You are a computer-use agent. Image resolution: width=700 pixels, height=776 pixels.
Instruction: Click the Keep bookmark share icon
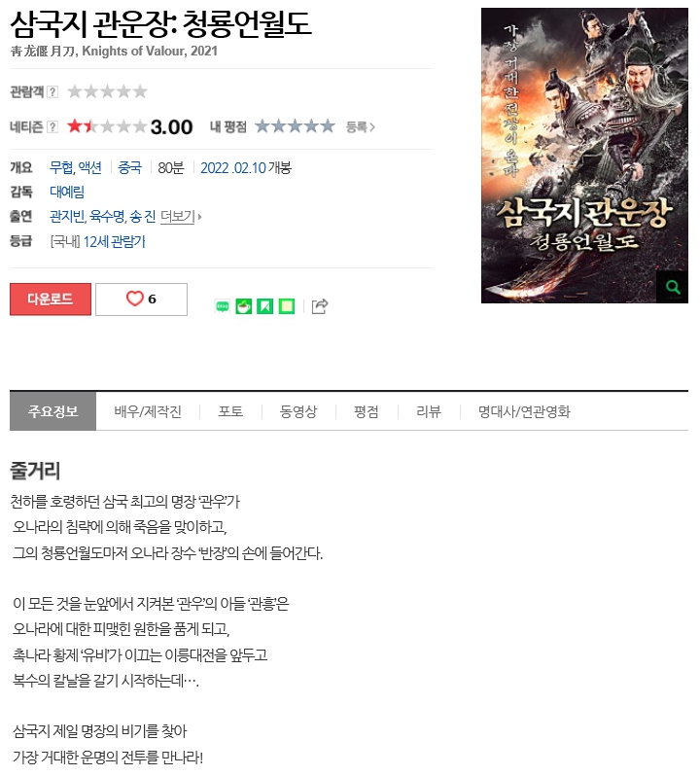pyautogui.click(x=264, y=307)
